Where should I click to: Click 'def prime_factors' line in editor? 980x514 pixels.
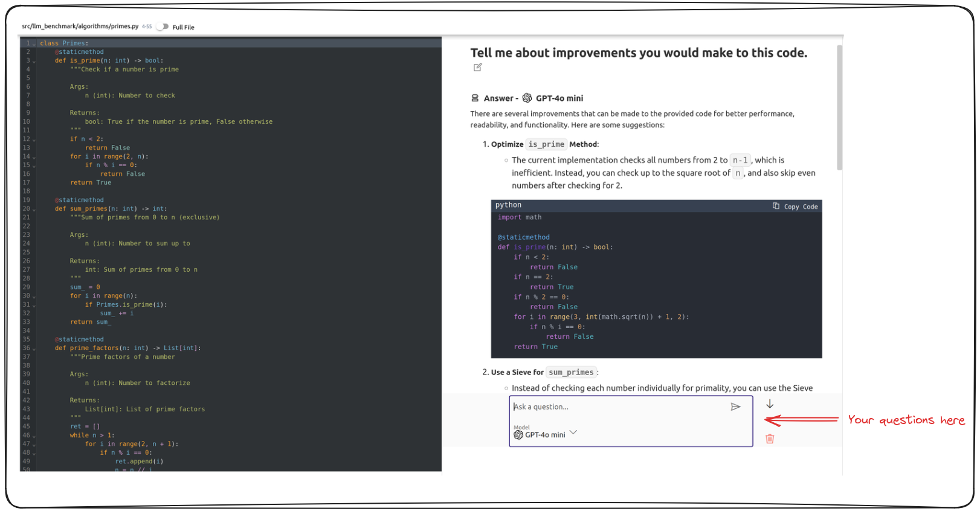128,349
